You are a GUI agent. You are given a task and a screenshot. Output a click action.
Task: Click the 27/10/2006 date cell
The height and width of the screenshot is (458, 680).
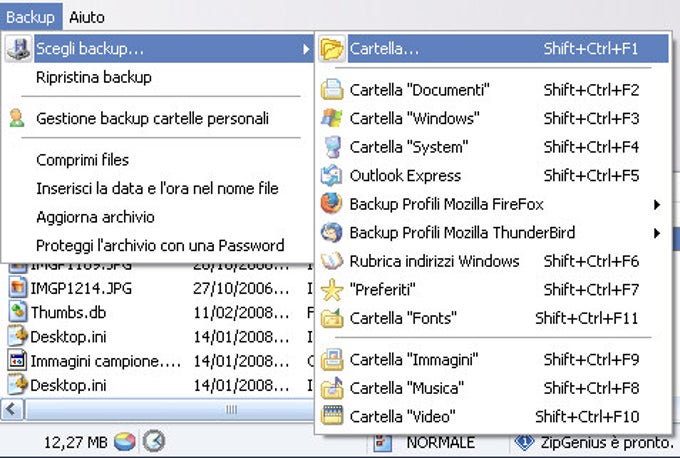pyautogui.click(x=241, y=288)
